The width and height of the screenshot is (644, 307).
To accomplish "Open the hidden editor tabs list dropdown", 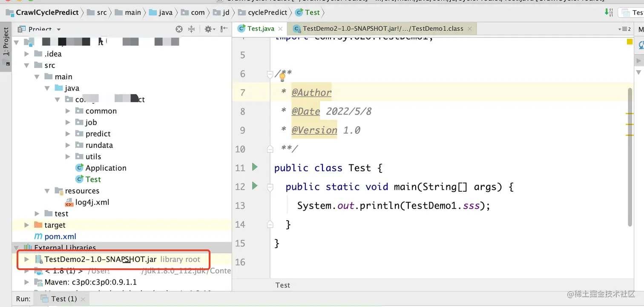I will click(624, 29).
